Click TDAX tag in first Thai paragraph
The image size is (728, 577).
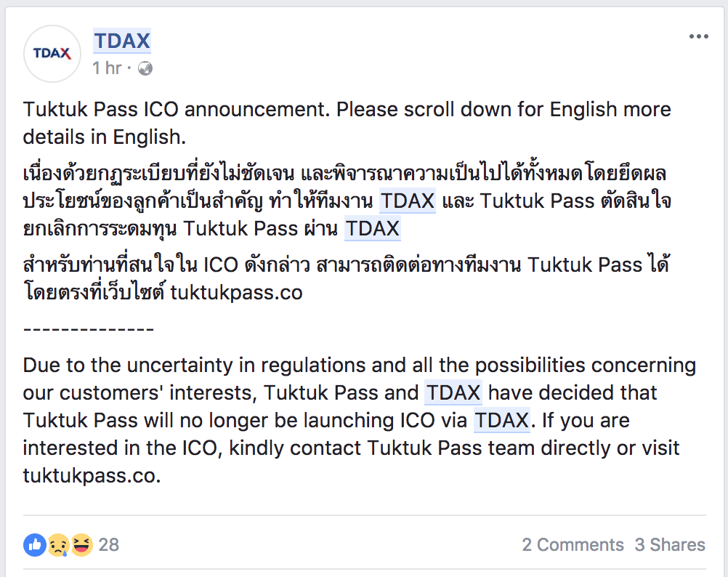pos(407,201)
